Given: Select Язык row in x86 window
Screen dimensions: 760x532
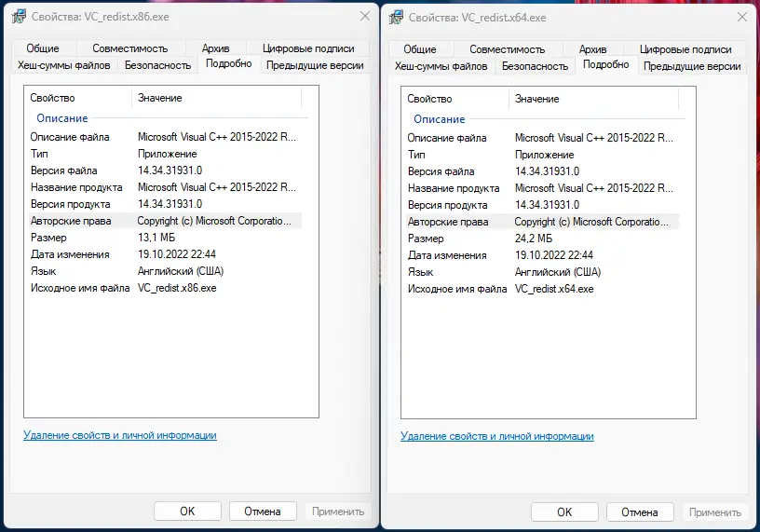Looking at the screenshot, I should click(x=165, y=271).
